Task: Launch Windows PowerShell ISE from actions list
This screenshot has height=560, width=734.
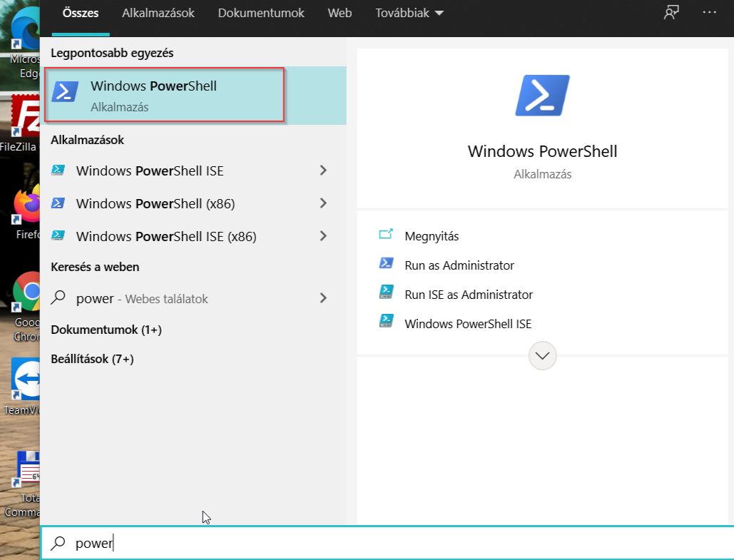Action: (x=468, y=324)
